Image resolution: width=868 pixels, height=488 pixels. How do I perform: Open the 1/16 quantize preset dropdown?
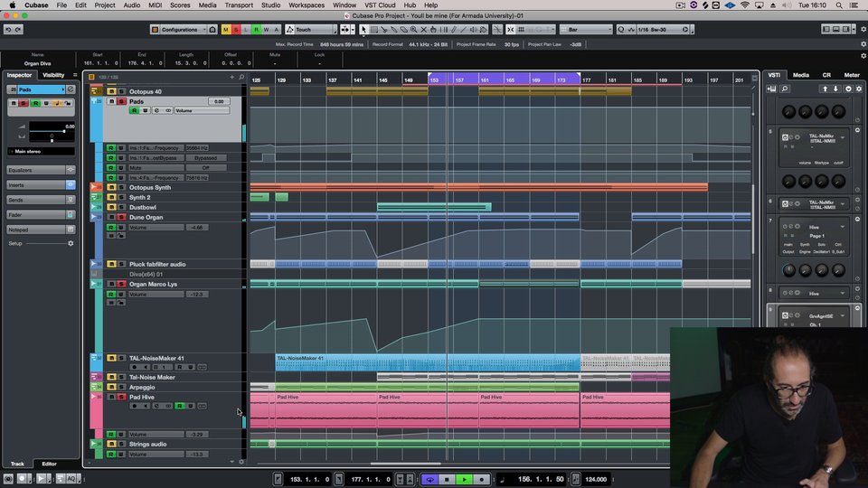click(662, 29)
